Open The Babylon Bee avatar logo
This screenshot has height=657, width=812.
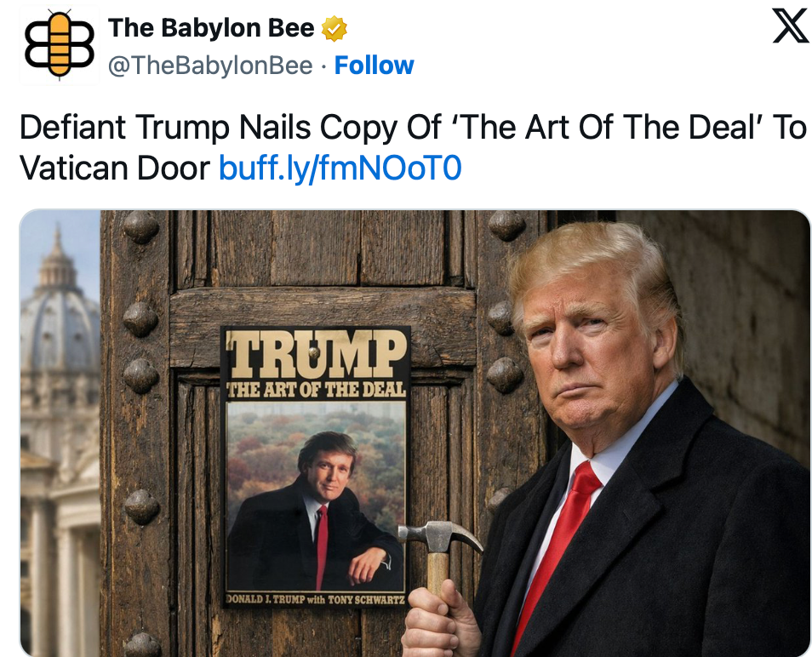pyautogui.click(x=59, y=45)
